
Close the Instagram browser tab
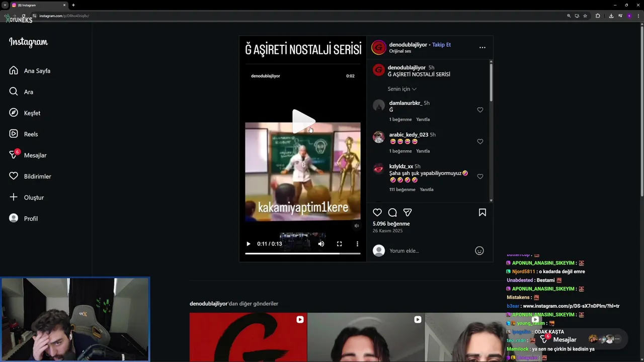click(64, 5)
